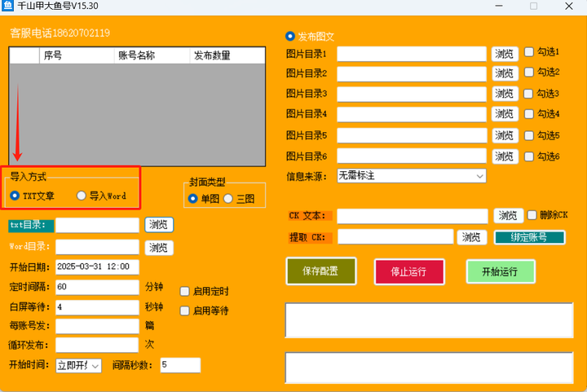The width and height of the screenshot is (587, 392).
Task: Check the 勾选3 checkbox
Action: tap(528, 94)
